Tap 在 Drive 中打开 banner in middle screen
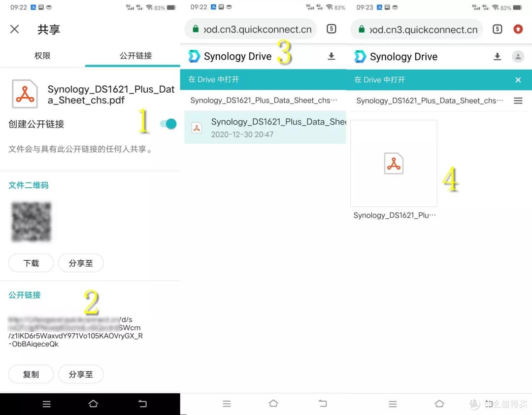 (x=263, y=79)
